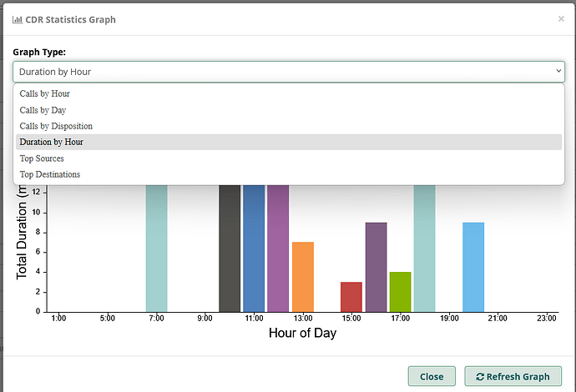576x392 pixels.
Task: Click the bar chart icon in the title
Action: (x=18, y=19)
